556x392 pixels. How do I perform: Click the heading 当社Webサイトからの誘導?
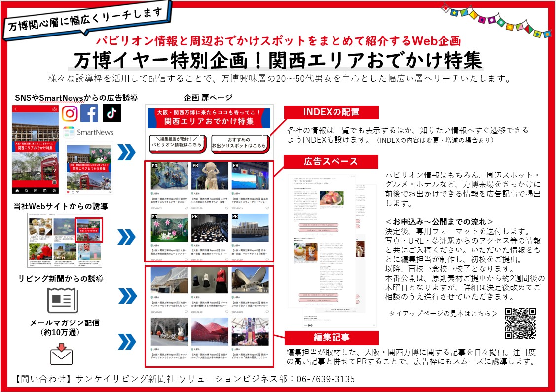click(x=61, y=206)
